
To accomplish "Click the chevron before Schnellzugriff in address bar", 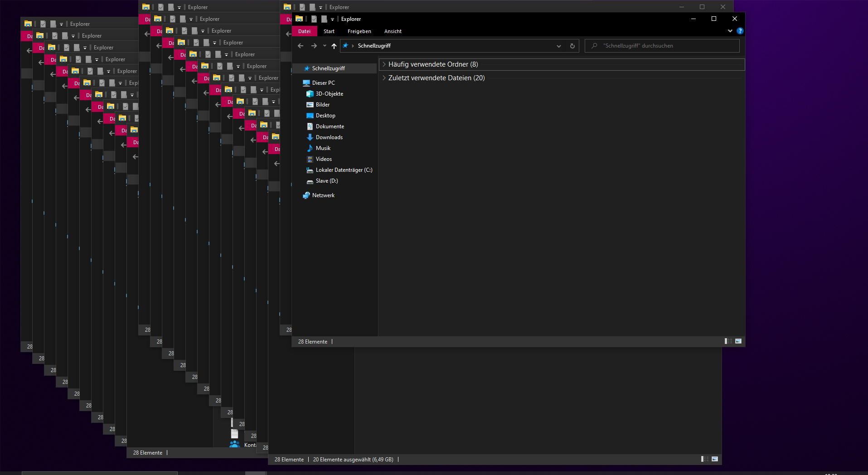I will 353,46.
